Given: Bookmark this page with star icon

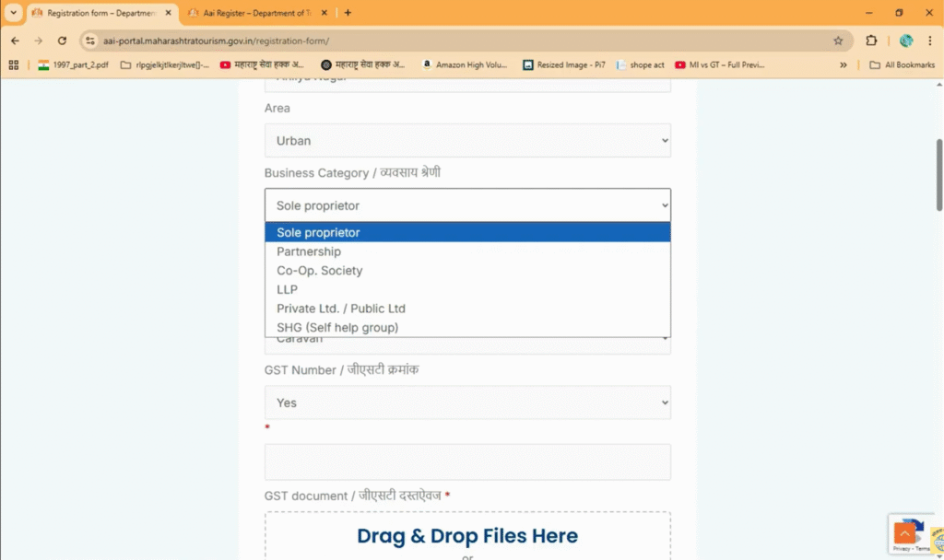Looking at the screenshot, I should [837, 41].
